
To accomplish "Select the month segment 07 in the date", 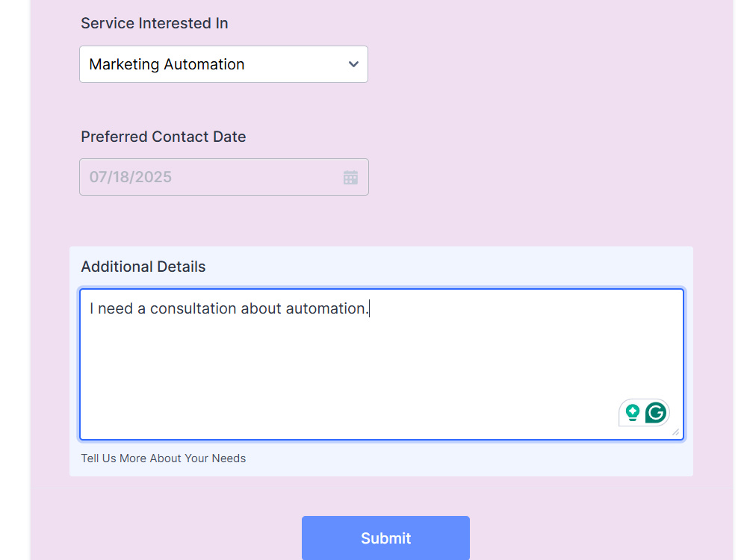I will [x=98, y=177].
